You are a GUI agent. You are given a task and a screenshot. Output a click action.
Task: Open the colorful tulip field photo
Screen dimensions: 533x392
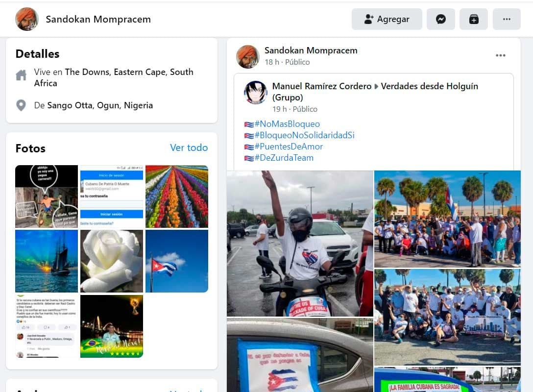(x=177, y=196)
